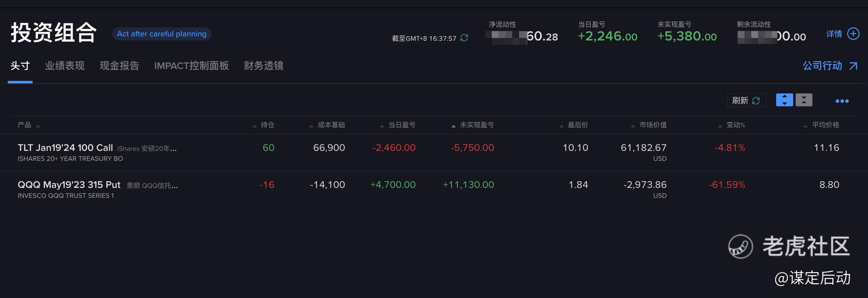This screenshot has height=298, width=868.
Task: Open the 财务透镜 tab
Action: [x=264, y=65]
